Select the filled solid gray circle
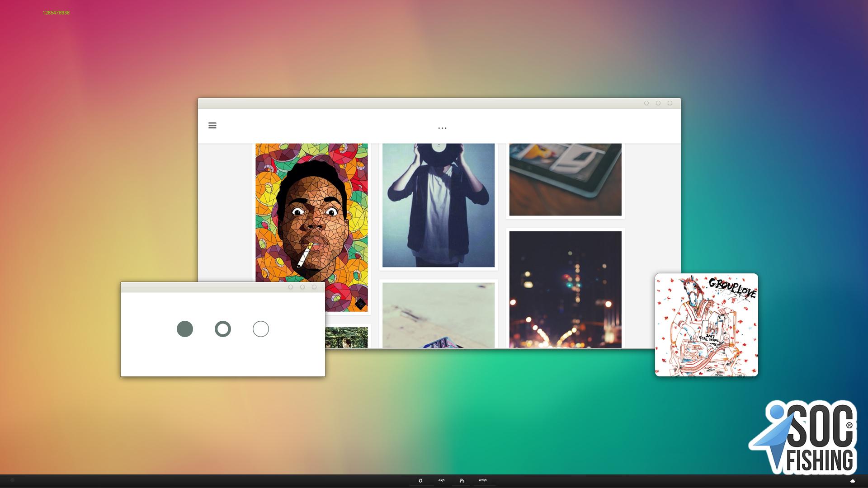 (x=184, y=329)
